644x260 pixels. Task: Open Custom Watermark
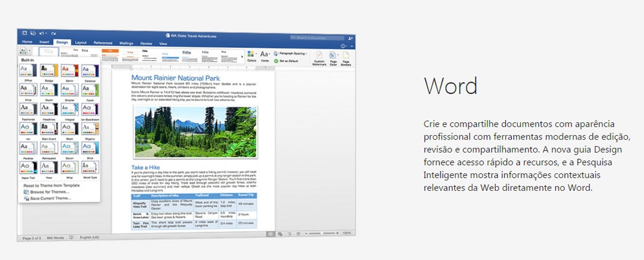319,58
